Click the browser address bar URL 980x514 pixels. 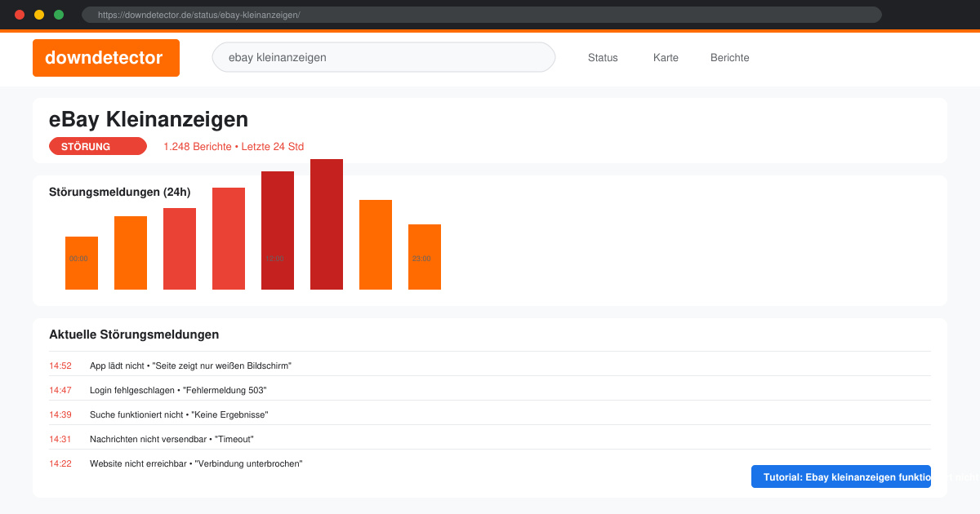(x=482, y=15)
